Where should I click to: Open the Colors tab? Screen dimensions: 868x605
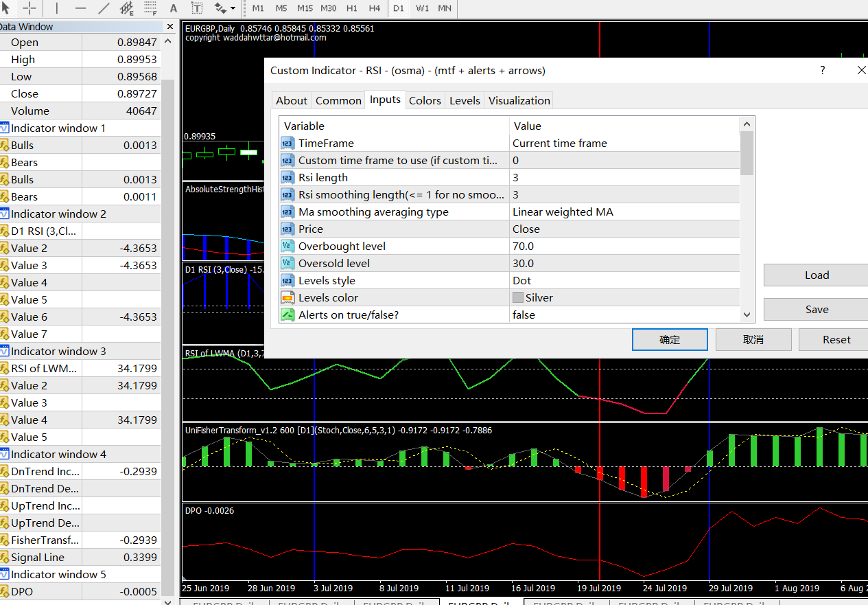tap(425, 100)
